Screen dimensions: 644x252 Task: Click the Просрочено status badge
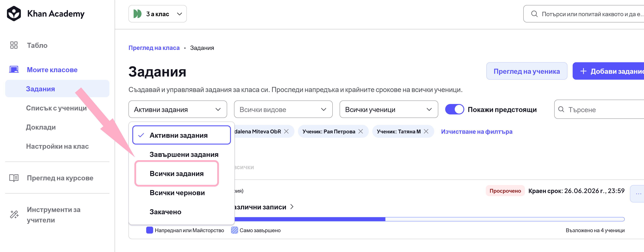[505, 191]
